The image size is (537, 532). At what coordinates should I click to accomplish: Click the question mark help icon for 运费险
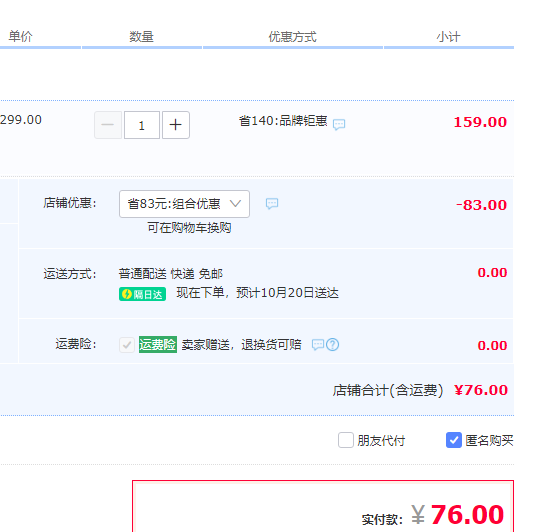(x=333, y=345)
